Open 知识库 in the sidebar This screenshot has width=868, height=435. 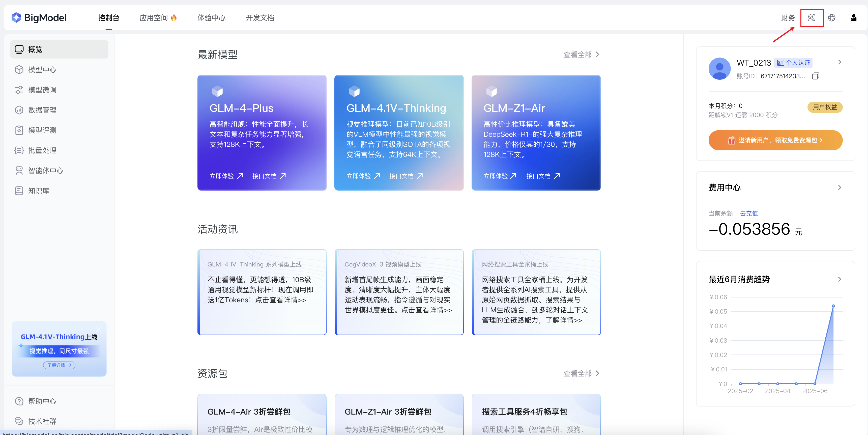tap(59, 191)
